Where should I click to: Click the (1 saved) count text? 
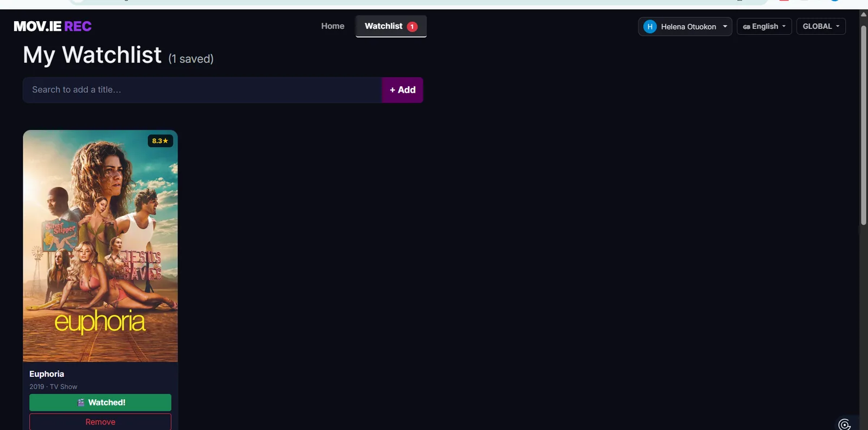[191, 59]
